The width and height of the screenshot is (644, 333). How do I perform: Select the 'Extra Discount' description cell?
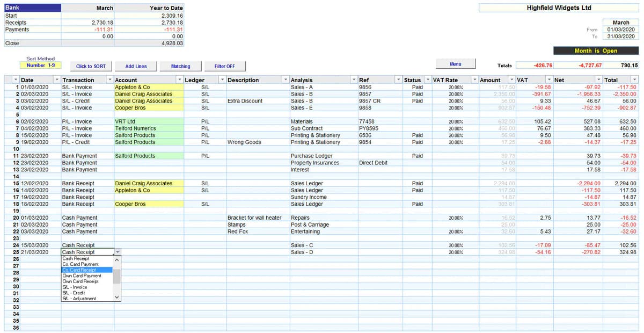click(258, 100)
